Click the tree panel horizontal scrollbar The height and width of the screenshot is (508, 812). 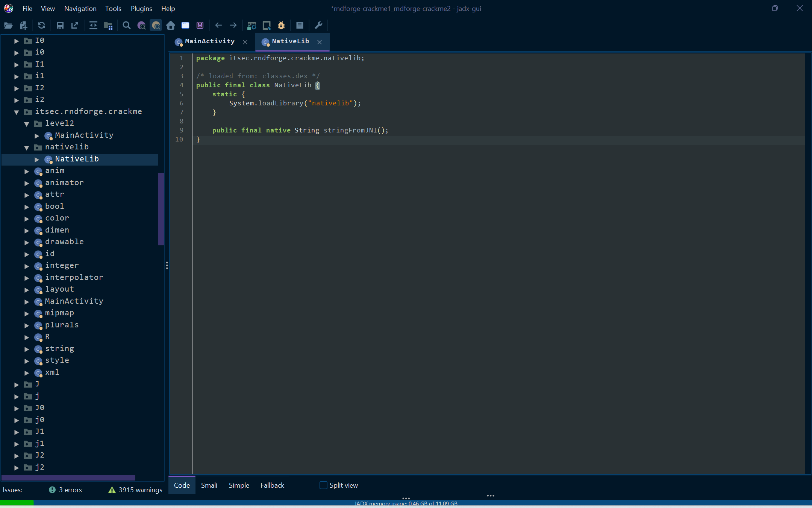click(x=68, y=478)
